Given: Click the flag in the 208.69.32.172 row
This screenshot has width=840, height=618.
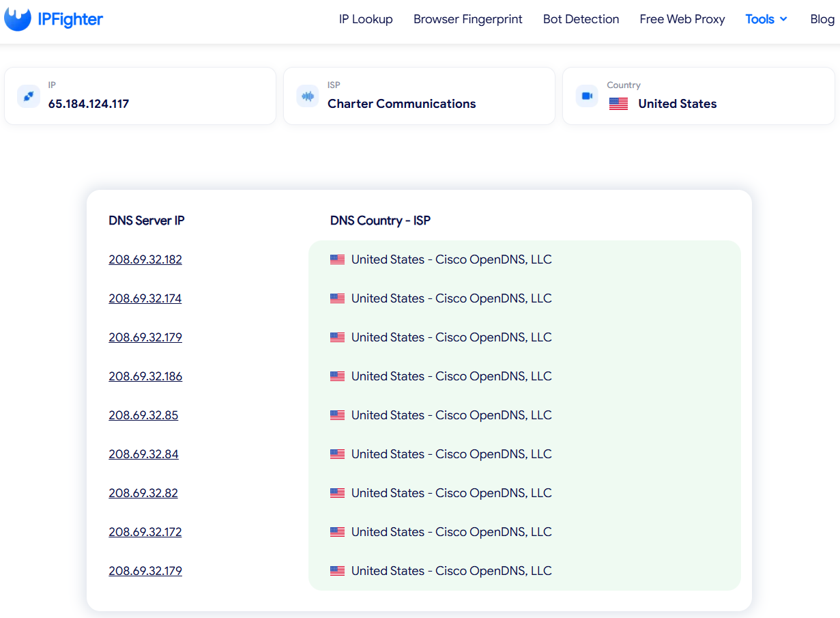Looking at the screenshot, I should click(337, 532).
